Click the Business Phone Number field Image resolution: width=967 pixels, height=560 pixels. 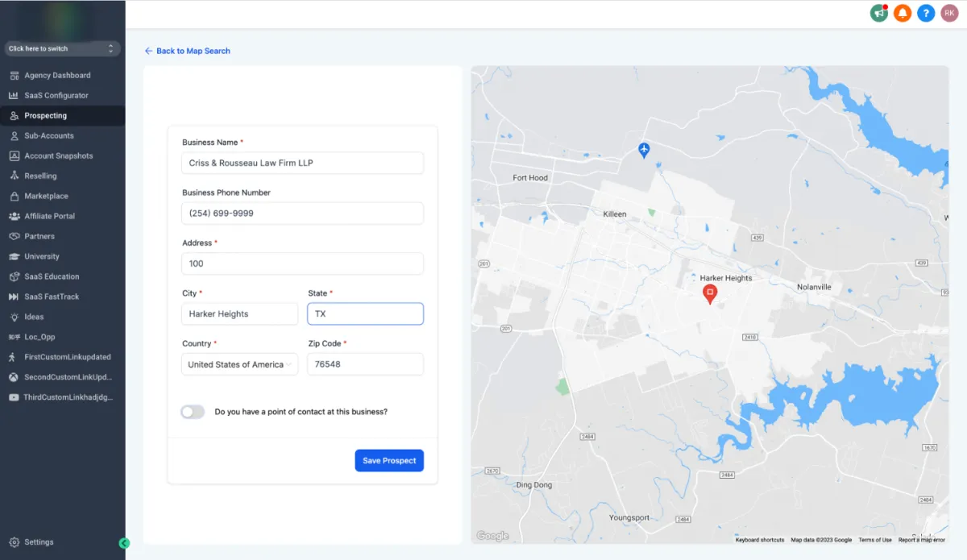(x=303, y=214)
